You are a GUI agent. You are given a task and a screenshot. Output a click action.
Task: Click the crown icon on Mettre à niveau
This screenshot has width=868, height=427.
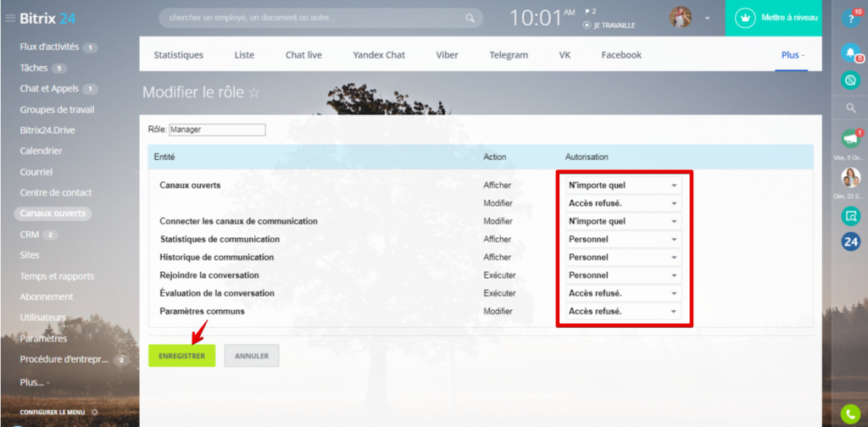[746, 19]
